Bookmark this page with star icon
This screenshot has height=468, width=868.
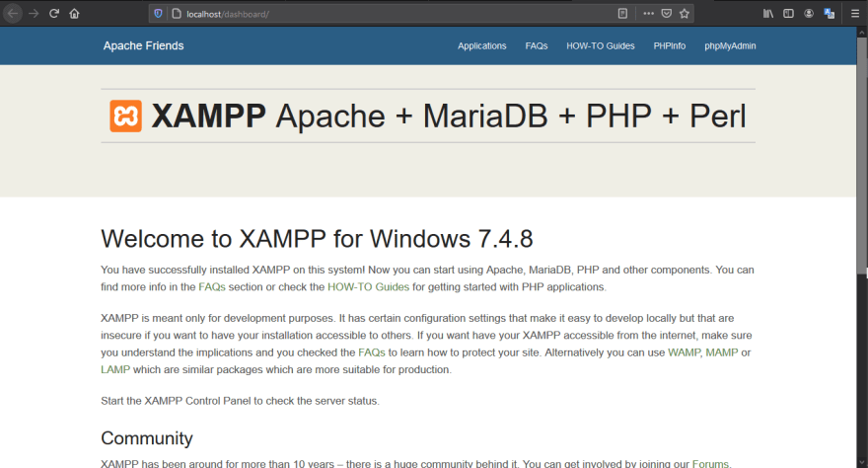coord(685,14)
